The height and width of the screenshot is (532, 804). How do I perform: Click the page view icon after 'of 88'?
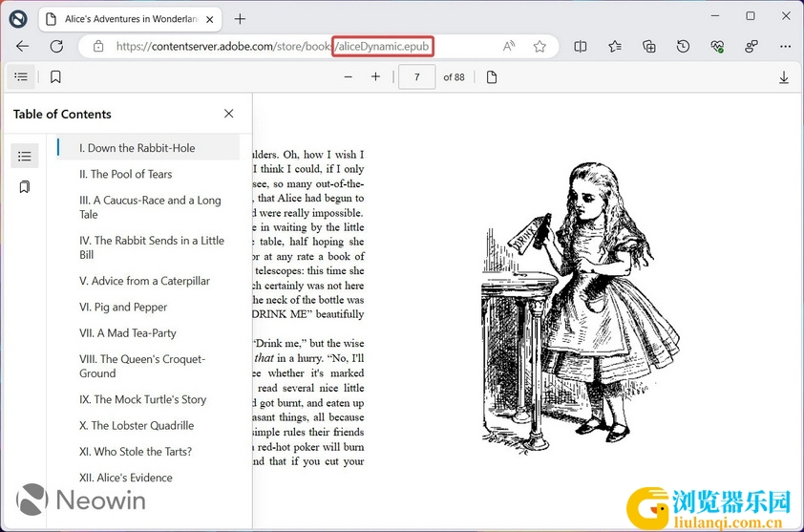tap(492, 77)
